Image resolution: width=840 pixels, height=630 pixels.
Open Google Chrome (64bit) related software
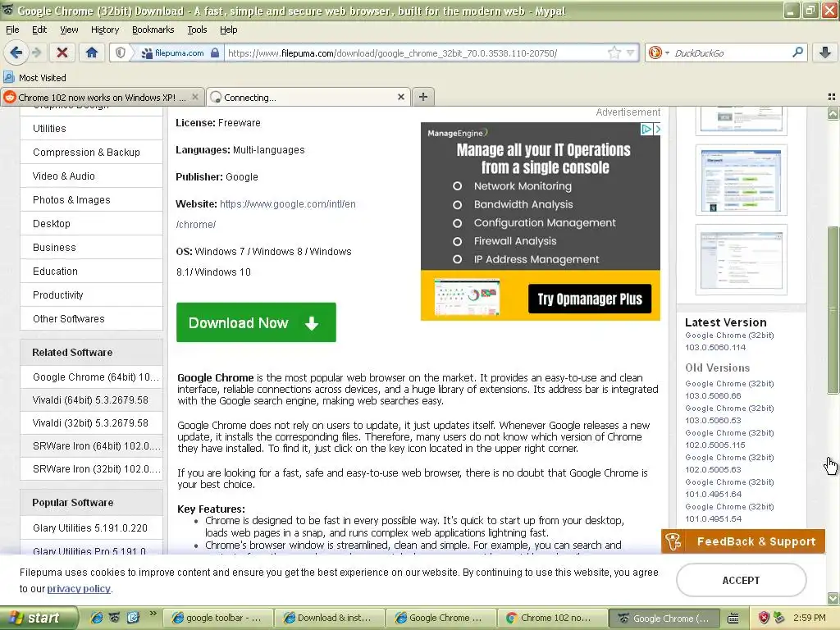(x=91, y=377)
